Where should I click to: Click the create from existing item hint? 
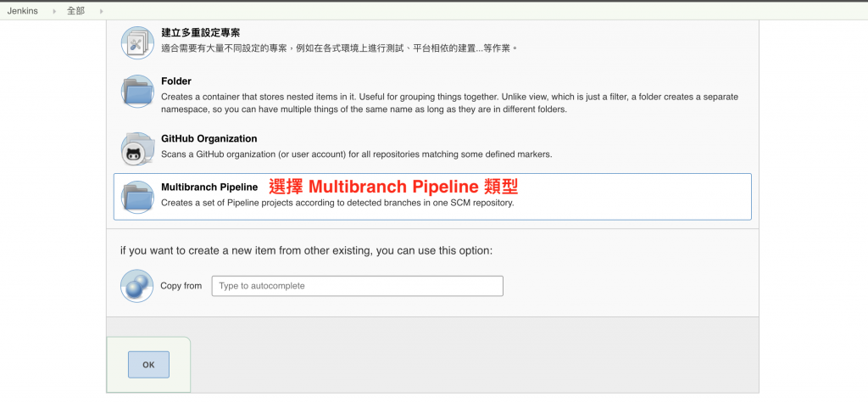point(306,250)
